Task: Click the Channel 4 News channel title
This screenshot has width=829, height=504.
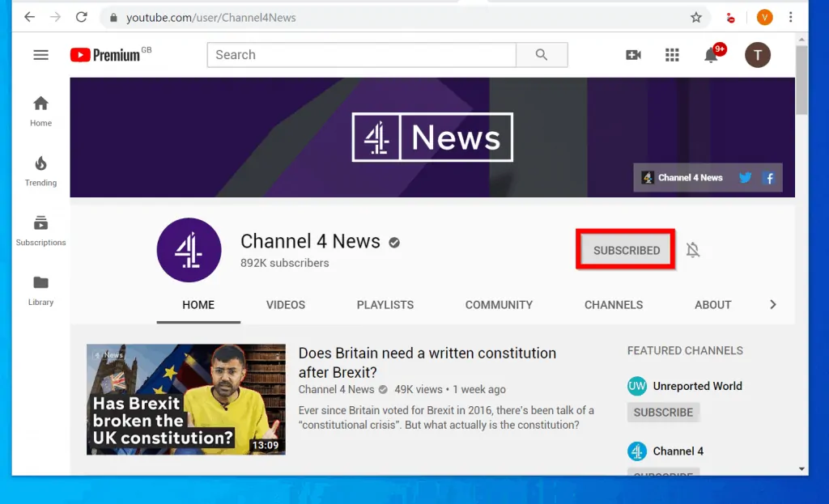Action: (x=310, y=241)
